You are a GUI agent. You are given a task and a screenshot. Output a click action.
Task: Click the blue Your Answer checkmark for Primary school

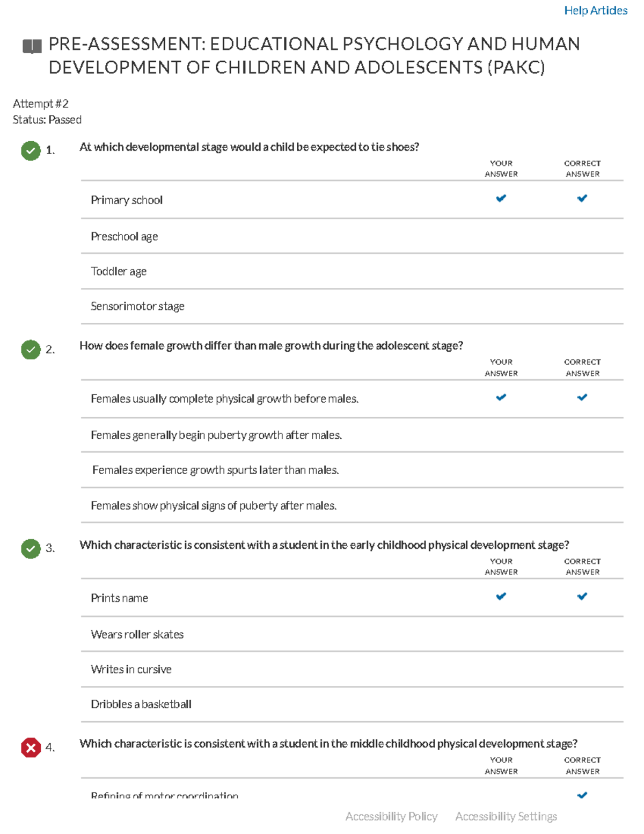[501, 199]
